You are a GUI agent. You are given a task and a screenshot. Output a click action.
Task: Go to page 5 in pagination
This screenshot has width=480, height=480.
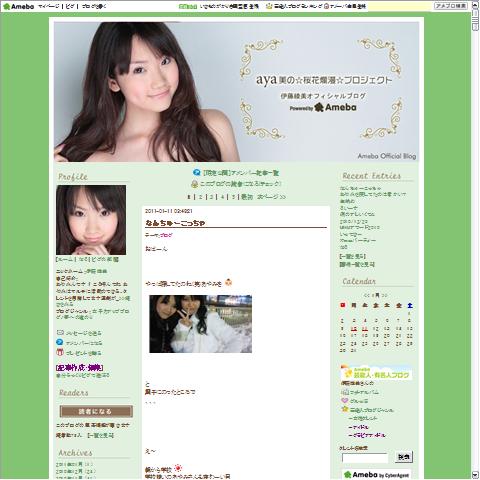[233, 197]
